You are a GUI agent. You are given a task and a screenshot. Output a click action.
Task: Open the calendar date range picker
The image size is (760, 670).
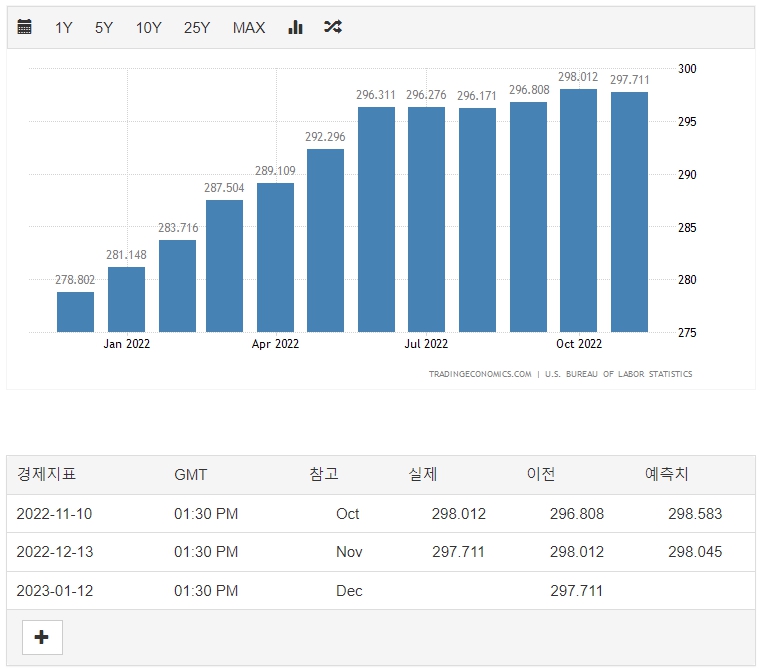(24, 27)
